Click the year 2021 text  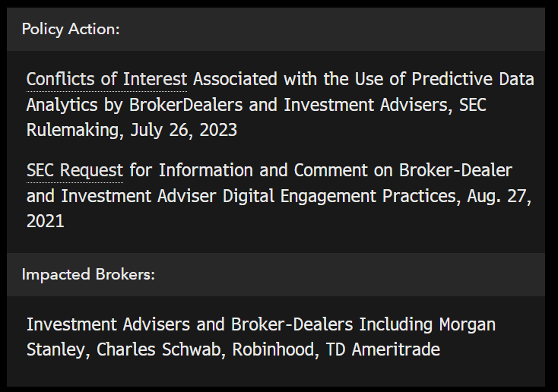(46, 221)
